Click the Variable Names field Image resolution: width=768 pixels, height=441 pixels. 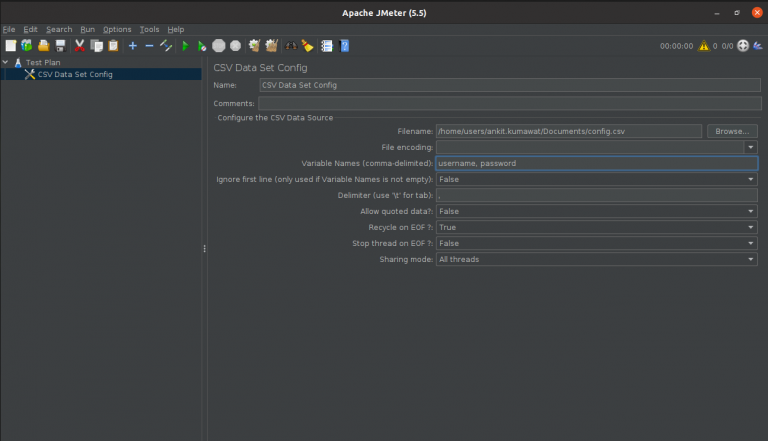coord(597,163)
